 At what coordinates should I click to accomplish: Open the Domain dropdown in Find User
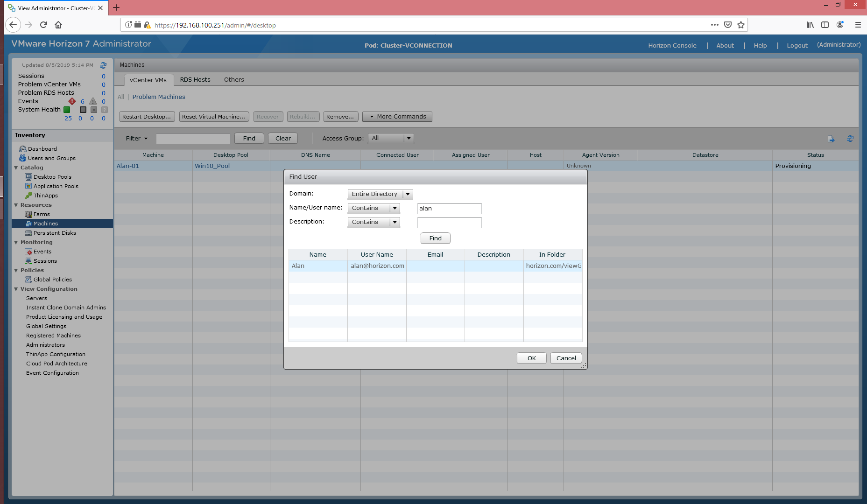(408, 194)
